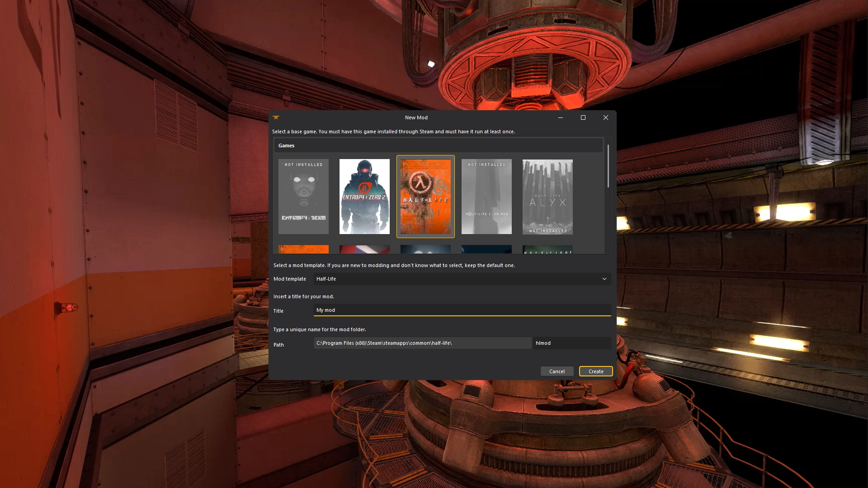Click the Games list vertical scrollbar
The height and width of the screenshot is (488, 868).
(x=608, y=166)
